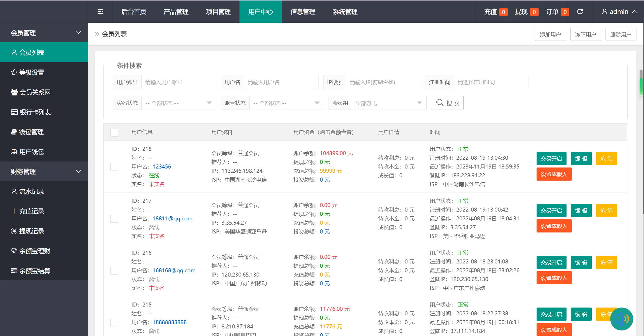The width and height of the screenshot is (644, 336).
Task: Click the sidebar collapse hamburger icon
Action: pyautogui.click(x=100, y=12)
